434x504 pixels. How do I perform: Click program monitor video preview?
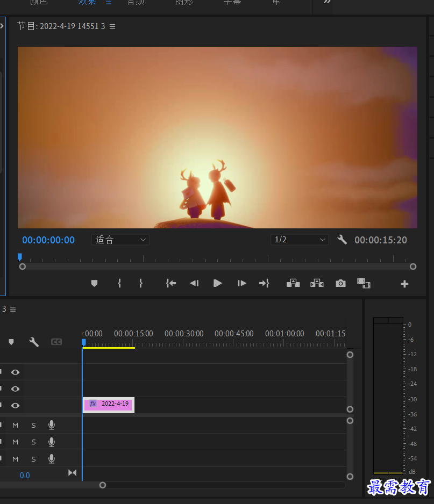click(x=217, y=138)
